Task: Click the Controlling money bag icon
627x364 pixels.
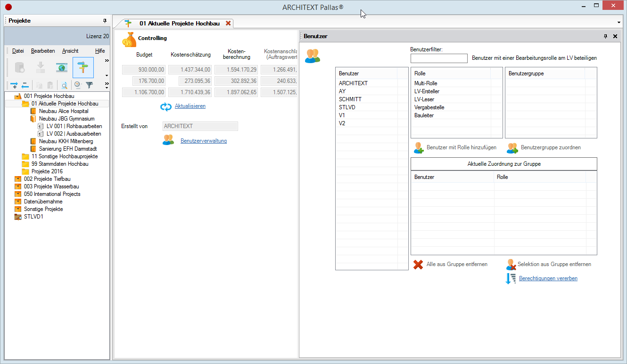Action: click(x=129, y=40)
